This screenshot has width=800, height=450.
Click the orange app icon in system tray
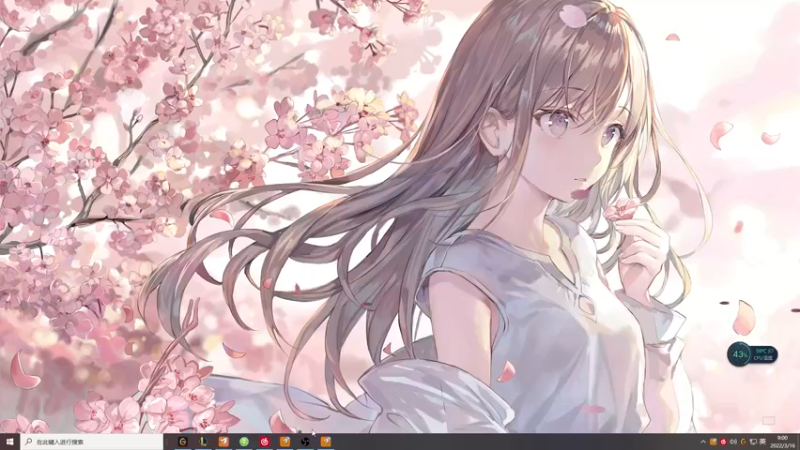713,442
